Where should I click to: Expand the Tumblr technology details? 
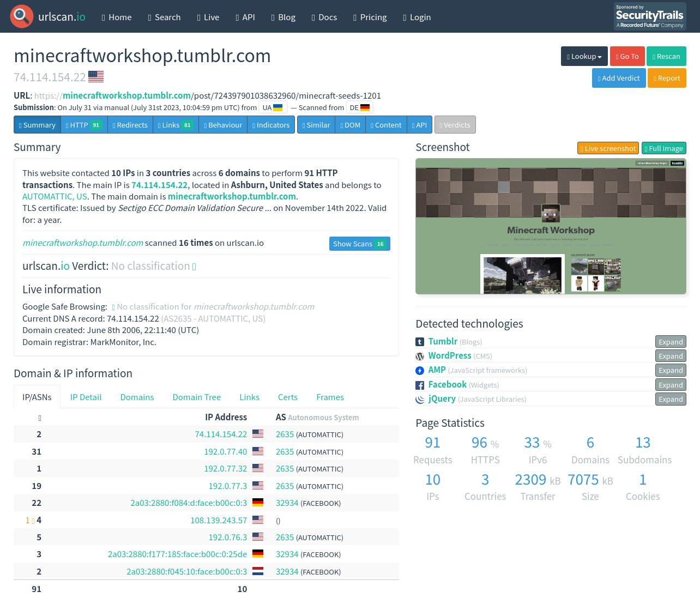click(x=671, y=342)
